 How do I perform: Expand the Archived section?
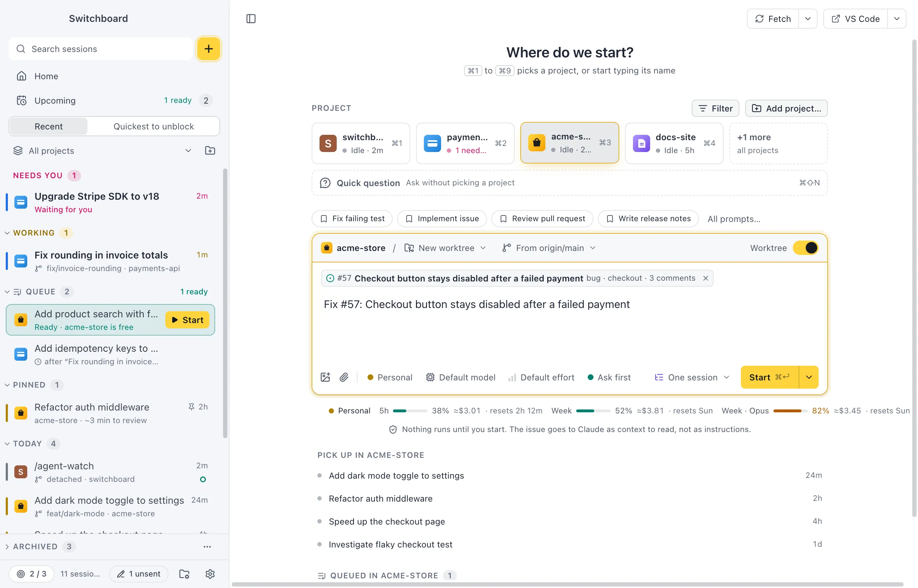pyautogui.click(x=7, y=547)
